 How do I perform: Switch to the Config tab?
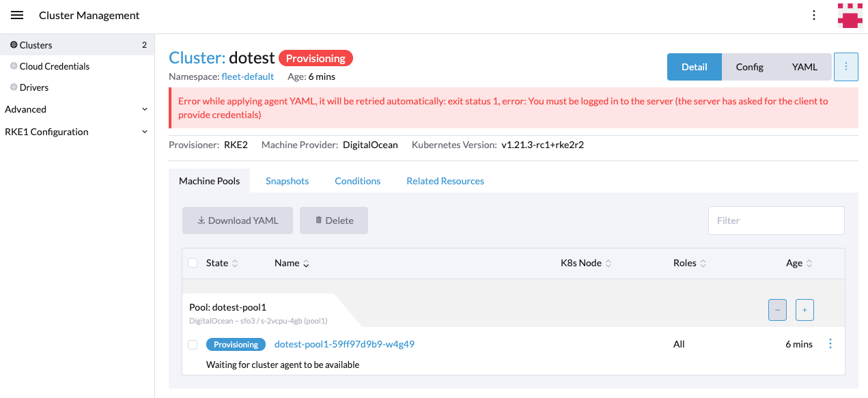(x=749, y=66)
